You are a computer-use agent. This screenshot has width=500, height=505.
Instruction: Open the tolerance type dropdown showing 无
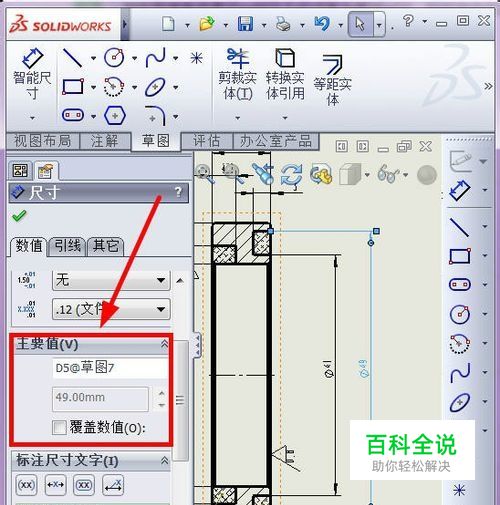(x=111, y=280)
